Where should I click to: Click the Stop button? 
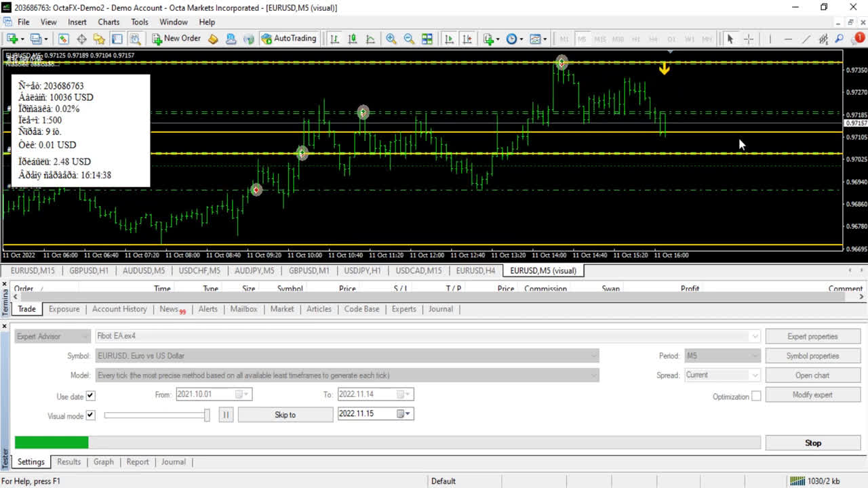(813, 443)
